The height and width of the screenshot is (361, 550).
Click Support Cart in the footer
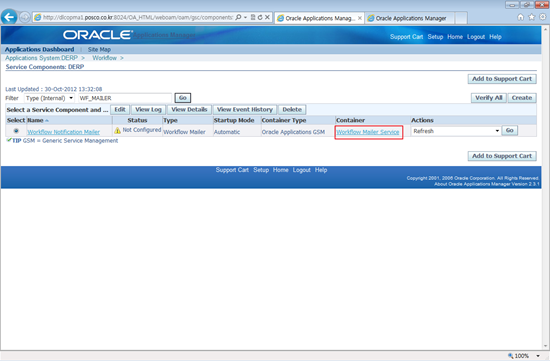[232, 170]
